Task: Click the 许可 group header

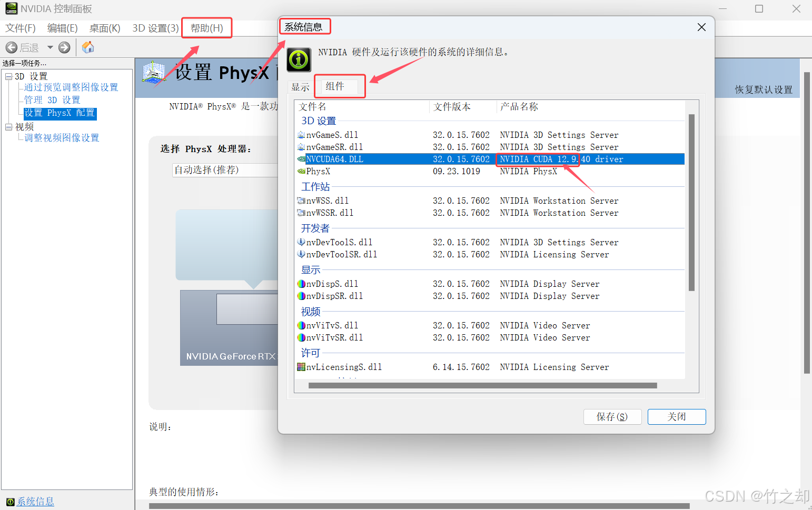Action: pyautogui.click(x=311, y=353)
